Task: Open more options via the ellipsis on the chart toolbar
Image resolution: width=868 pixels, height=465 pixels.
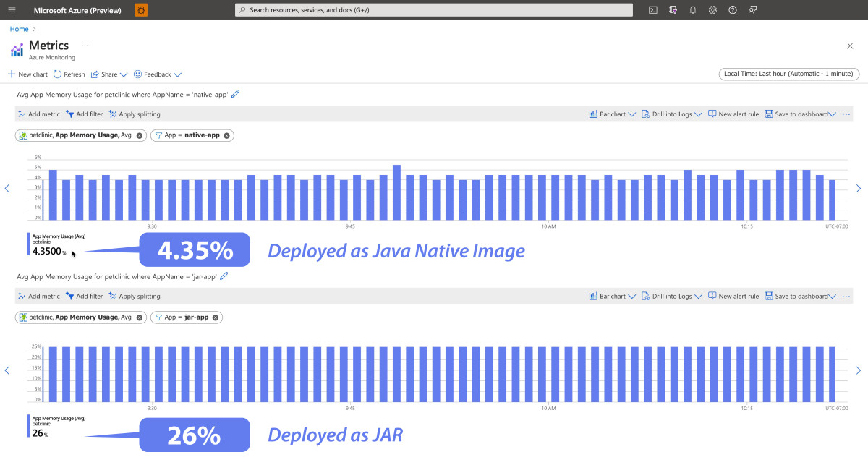Action: click(846, 114)
